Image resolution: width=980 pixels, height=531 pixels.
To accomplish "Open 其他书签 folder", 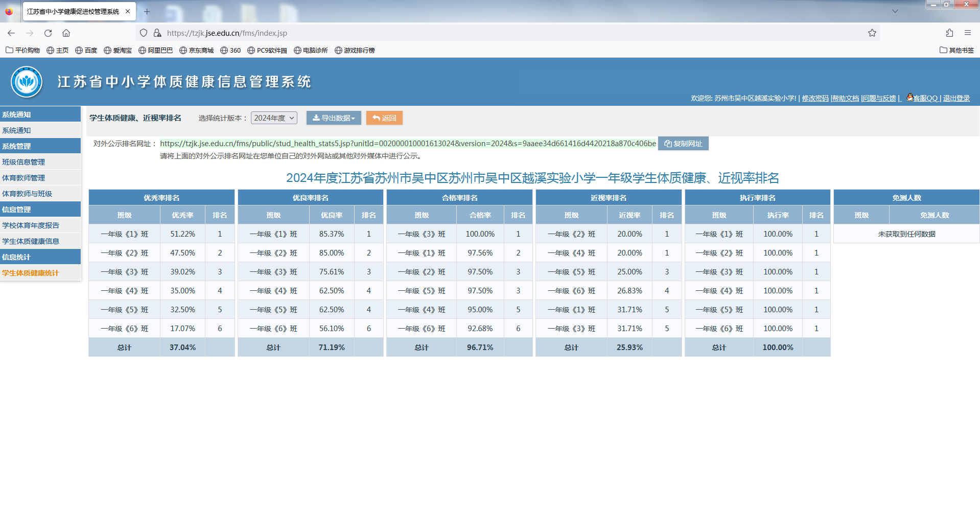I will [x=956, y=50].
